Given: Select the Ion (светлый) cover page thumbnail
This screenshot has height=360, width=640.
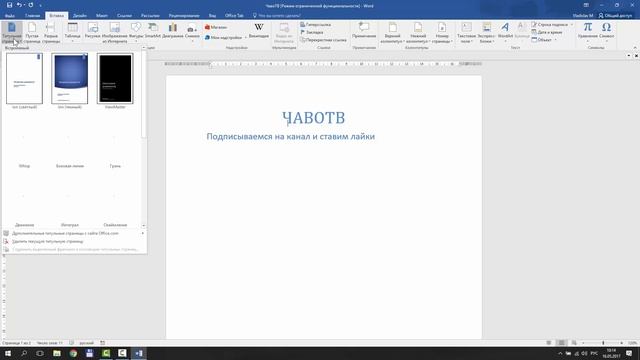Looking at the screenshot, I should pos(24,78).
